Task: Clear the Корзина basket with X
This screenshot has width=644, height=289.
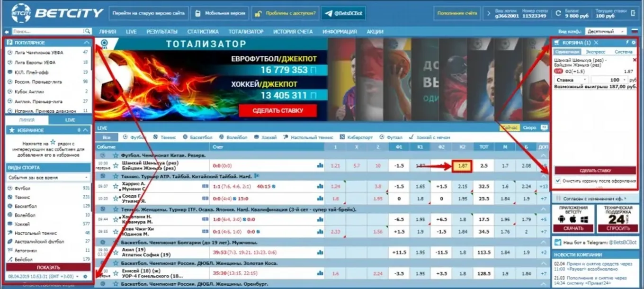Action: 596,43
